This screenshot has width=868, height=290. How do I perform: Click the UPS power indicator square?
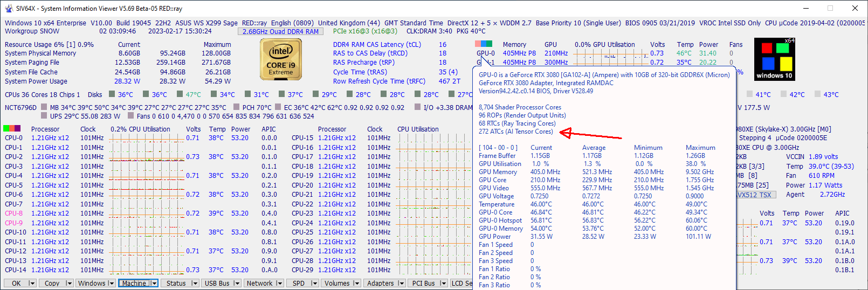coord(44,115)
